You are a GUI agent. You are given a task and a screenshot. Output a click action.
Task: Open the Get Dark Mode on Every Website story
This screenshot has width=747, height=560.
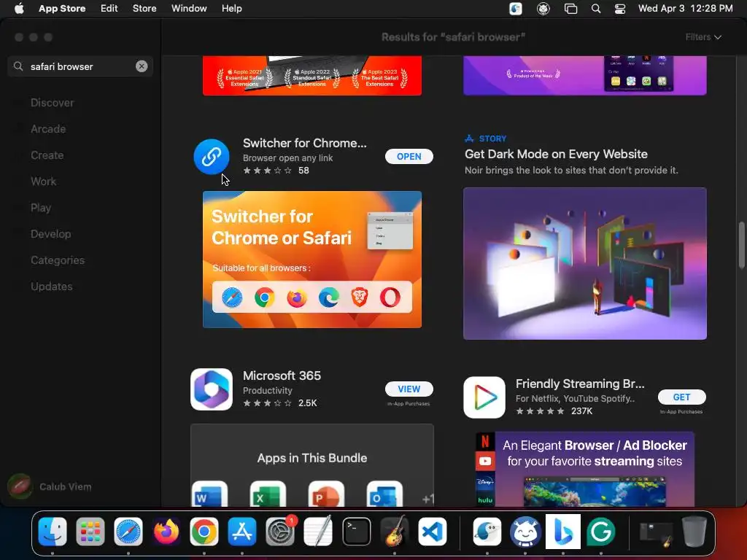tap(556, 154)
